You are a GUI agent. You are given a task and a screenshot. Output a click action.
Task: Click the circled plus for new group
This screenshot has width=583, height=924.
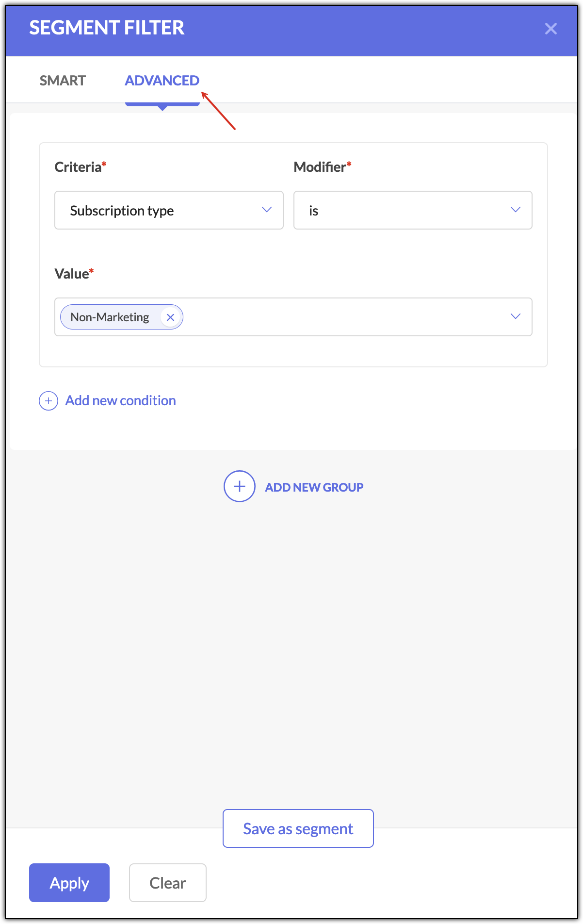[240, 486]
